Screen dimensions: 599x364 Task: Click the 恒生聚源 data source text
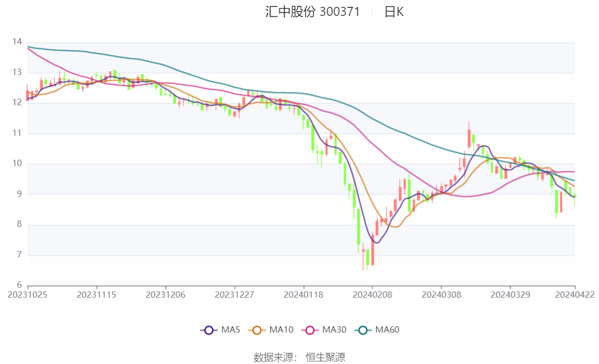pyautogui.click(x=325, y=358)
